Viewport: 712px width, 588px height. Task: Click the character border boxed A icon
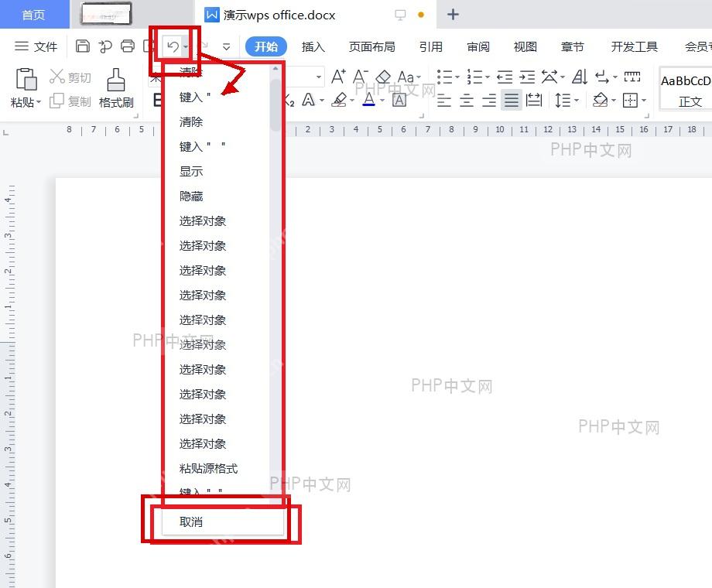(x=399, y=100)
